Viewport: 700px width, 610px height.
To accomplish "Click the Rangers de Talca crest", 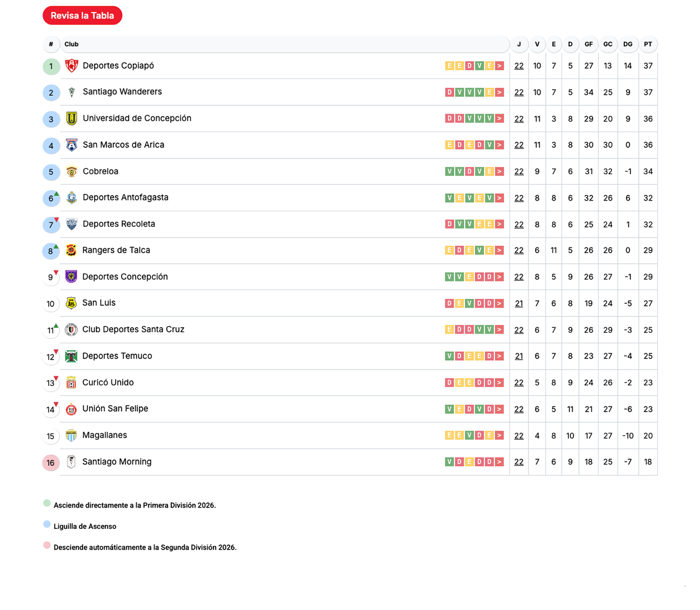I will (x=71, y=250).
